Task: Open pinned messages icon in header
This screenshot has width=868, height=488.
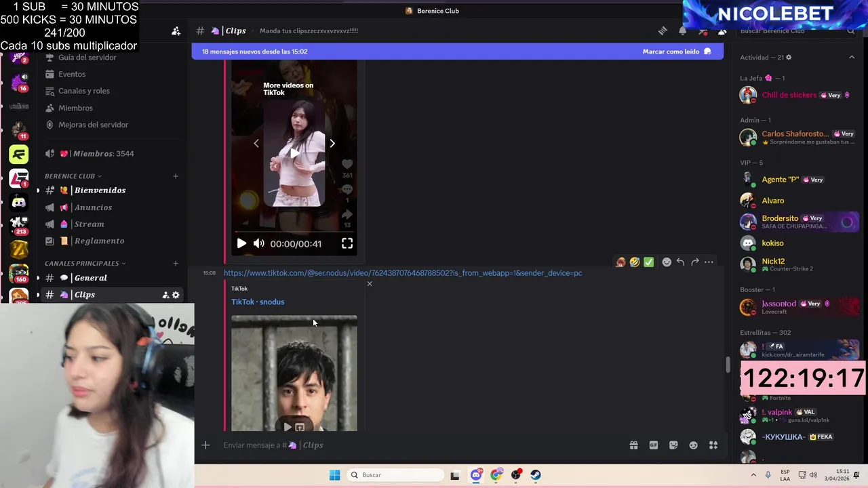Action: click(703, 30)
